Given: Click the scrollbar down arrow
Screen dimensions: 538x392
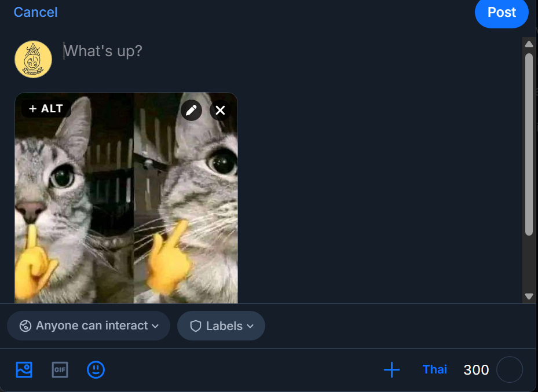Looking at the screenshot, I should click(x=529, y=296).
